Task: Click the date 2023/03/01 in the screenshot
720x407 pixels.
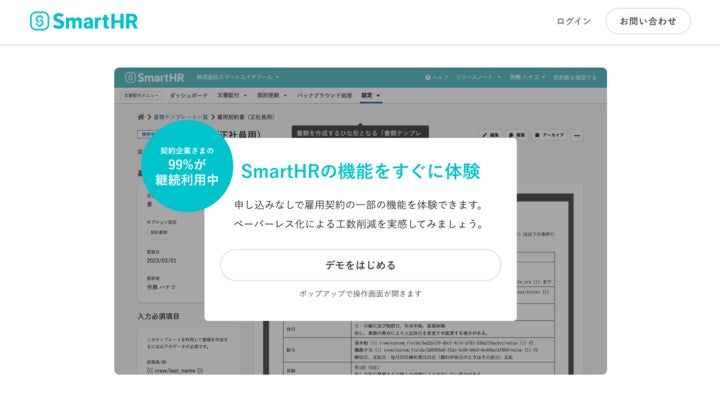Action: tap(161, 260)
